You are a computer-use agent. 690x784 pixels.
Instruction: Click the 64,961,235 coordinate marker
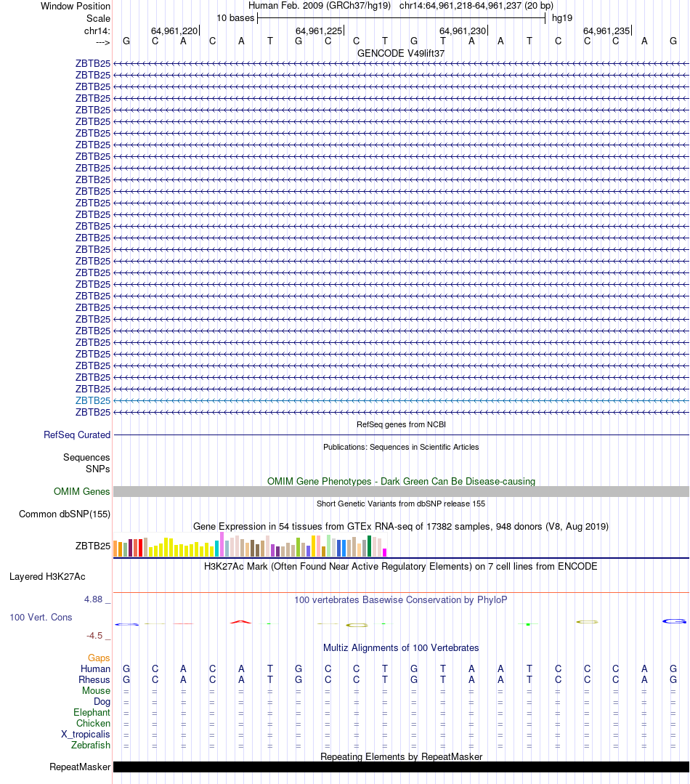pos(606,31)
